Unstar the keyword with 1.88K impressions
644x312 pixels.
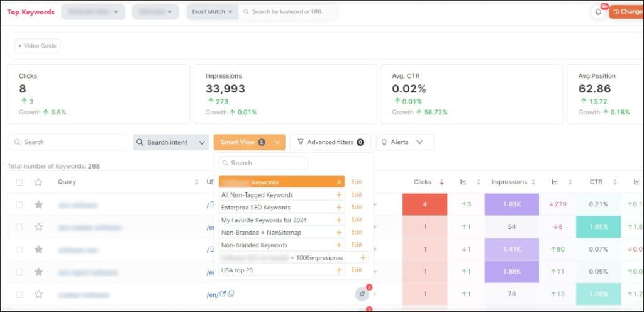pyautogui.click(x=38, y=272)
